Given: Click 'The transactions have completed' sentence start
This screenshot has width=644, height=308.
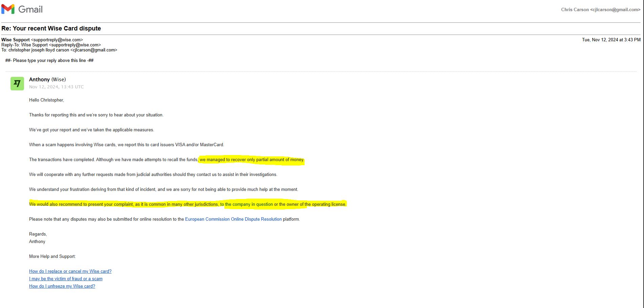Looking at the screenshot, I should (x=62, y=159).
